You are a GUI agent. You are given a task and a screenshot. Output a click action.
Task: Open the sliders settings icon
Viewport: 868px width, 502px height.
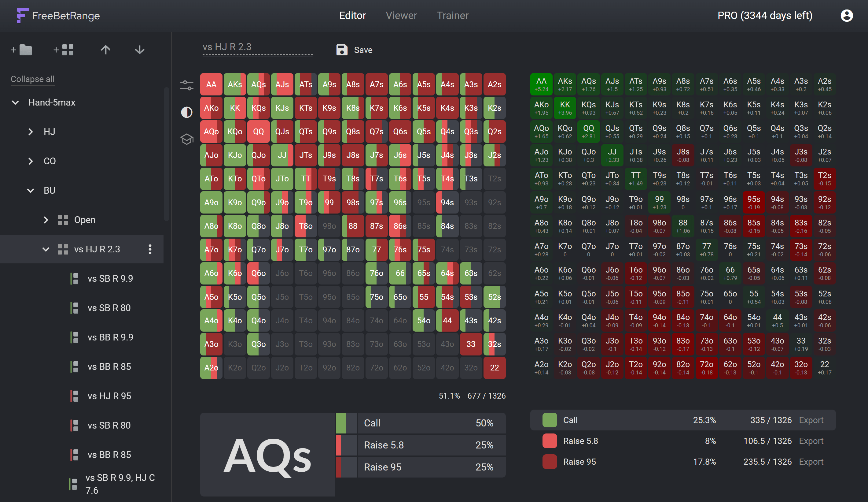187,85
